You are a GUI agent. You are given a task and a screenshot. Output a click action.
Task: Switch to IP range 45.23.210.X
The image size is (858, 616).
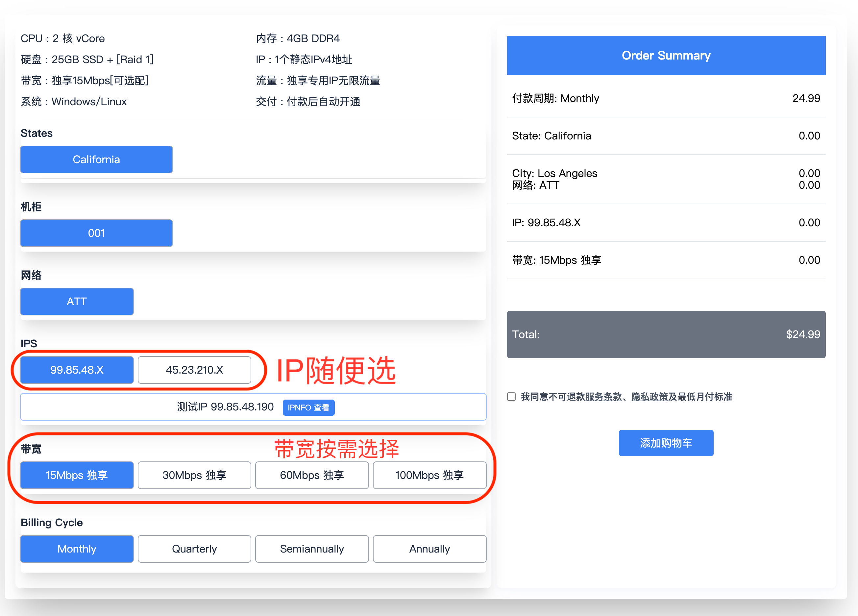[194, 370]
